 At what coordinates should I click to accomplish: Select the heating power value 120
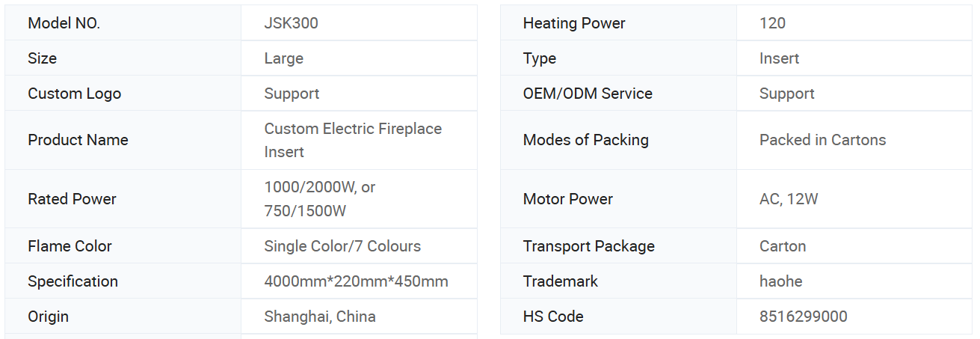(772, 23)
